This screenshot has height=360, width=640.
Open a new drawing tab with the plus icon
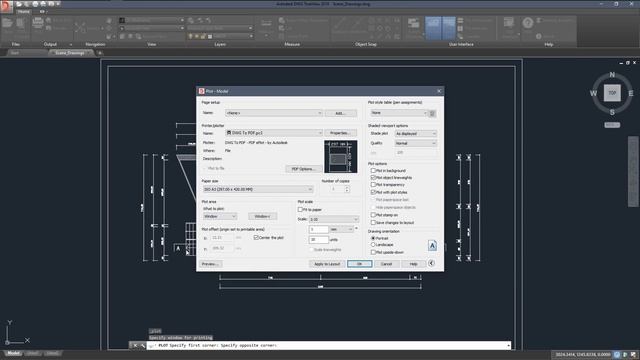[x=100, y=53]
